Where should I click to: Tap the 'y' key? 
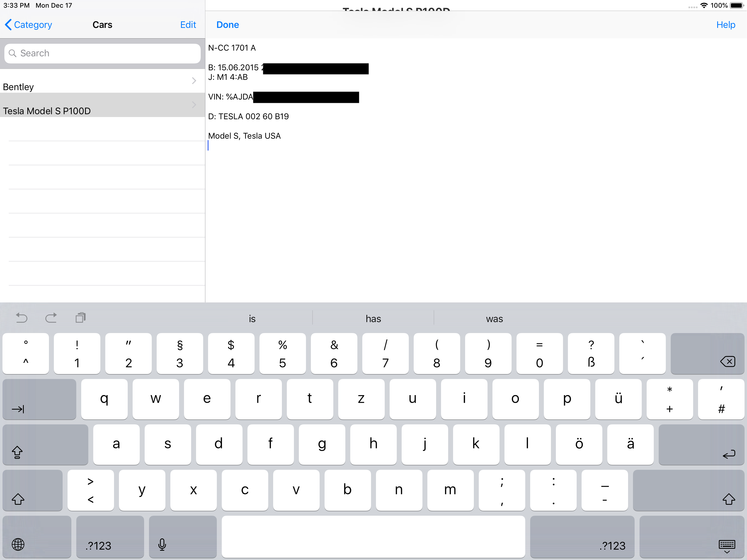(142, 490)
